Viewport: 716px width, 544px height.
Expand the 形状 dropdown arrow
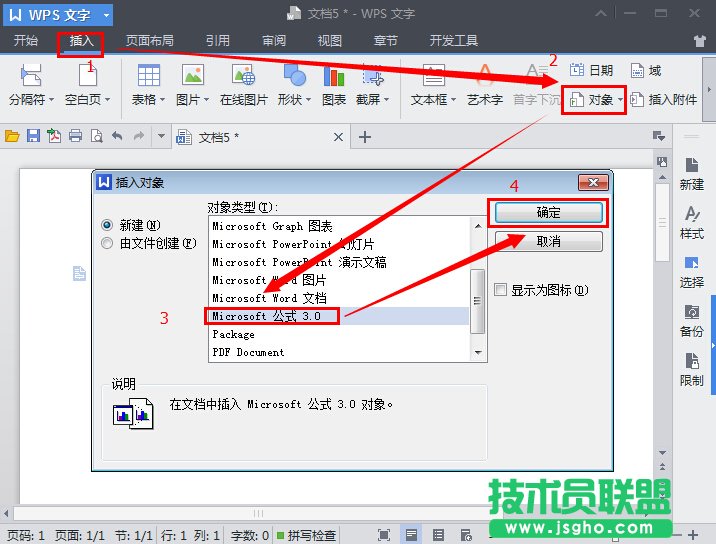pyautogui.click(x=308, y=100)
